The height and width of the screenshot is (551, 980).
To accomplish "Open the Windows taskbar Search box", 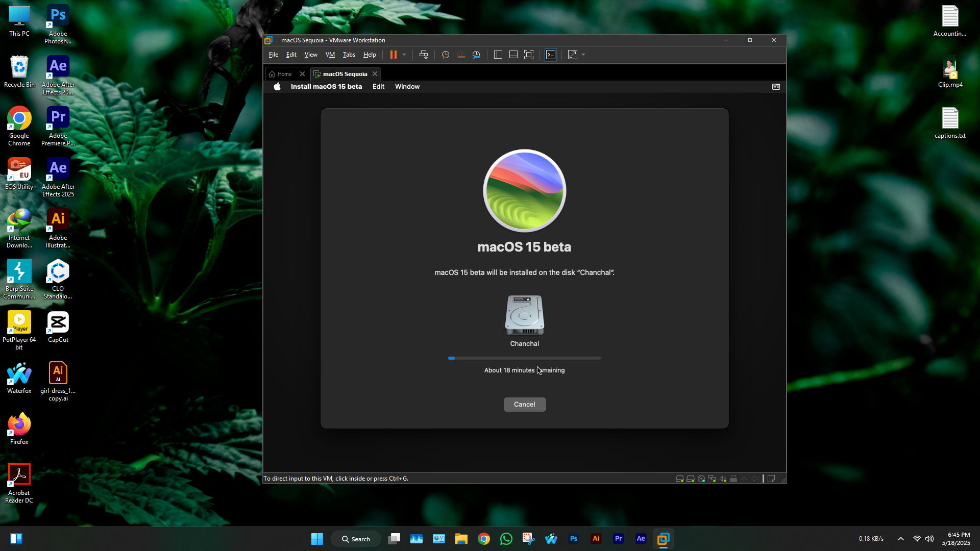I will click(356, 539).
